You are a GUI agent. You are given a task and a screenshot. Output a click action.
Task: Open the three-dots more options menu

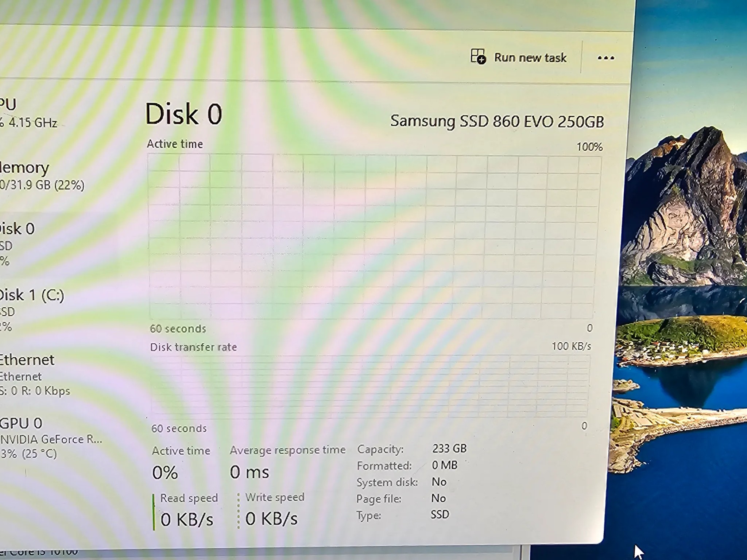click(x=606, y=58)
